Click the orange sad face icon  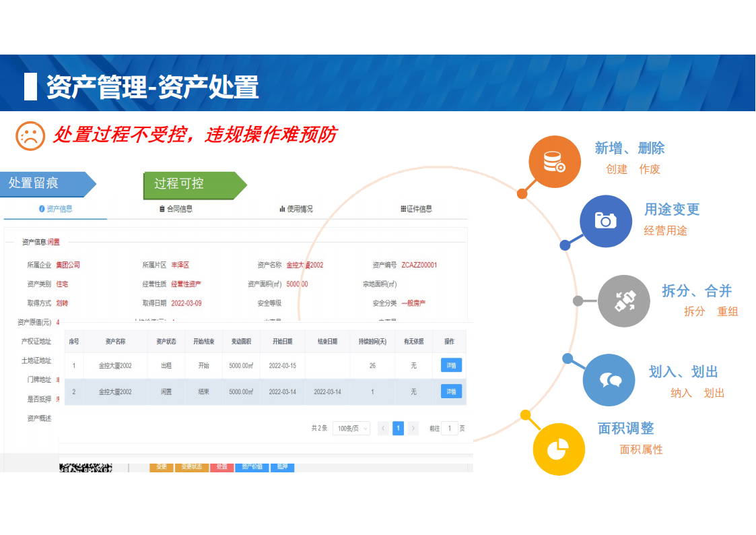tap(30, 136)
